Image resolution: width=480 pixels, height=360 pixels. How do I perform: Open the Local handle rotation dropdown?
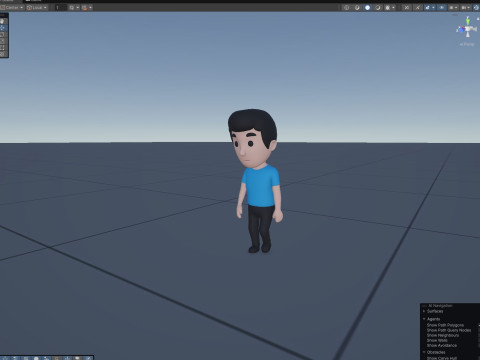pos(37,7)
